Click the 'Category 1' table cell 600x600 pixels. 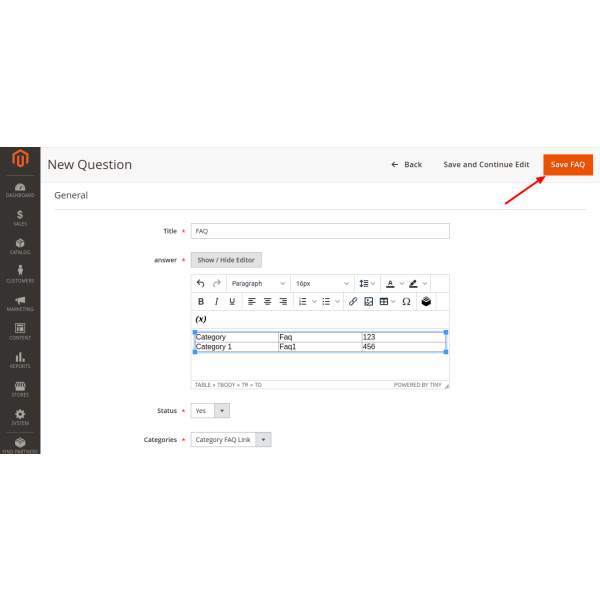coord(236,347)
